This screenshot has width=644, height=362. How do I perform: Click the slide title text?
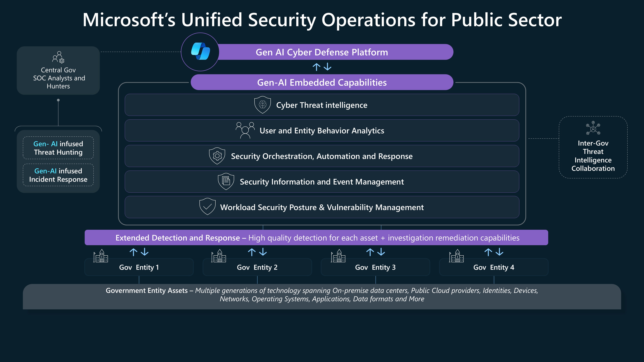(322, 20)
